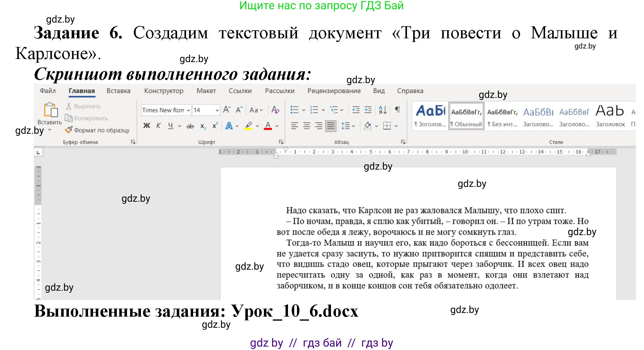Click the Вырезать button
The height and width of the screenshot is (350, 644).
[x=85, y=106]
